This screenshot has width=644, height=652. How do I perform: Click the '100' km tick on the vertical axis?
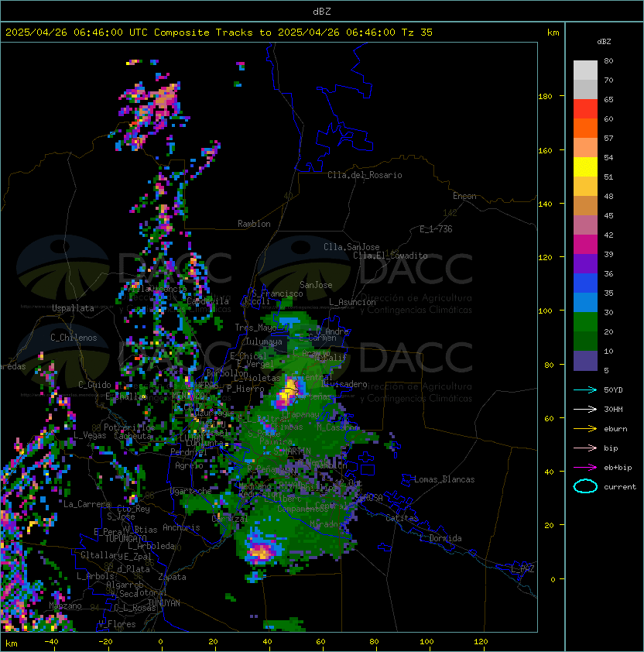point(545,311)
